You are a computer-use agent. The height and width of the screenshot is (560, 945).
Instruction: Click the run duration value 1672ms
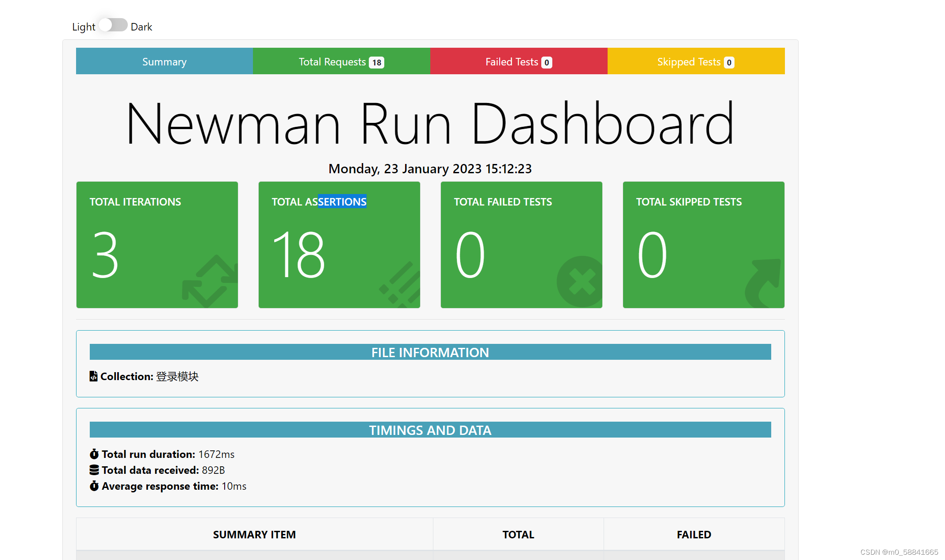216,454
